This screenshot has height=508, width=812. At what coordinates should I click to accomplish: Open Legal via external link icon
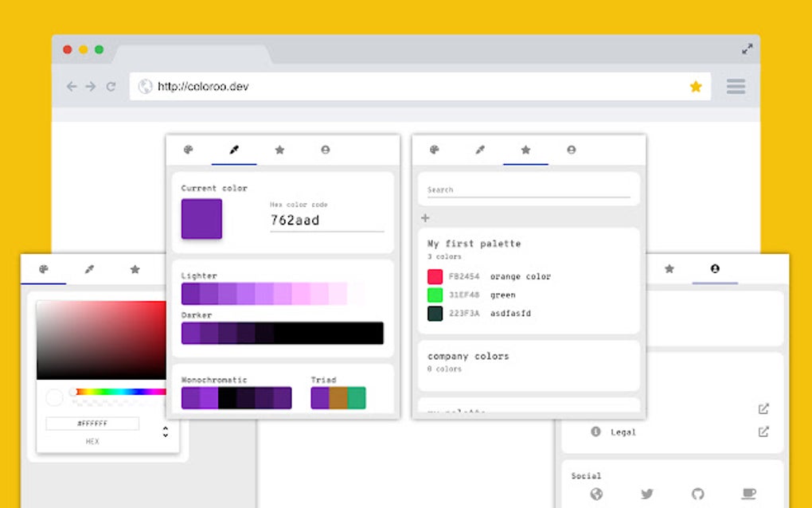point(762,432)
